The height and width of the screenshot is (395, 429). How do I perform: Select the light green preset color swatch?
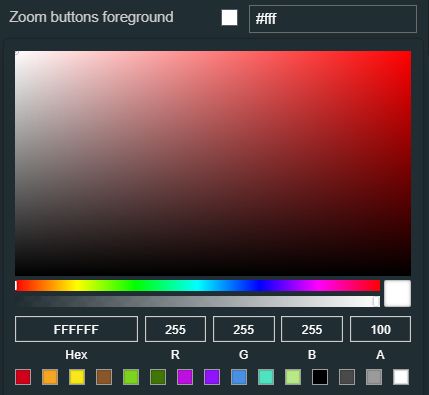131,377
